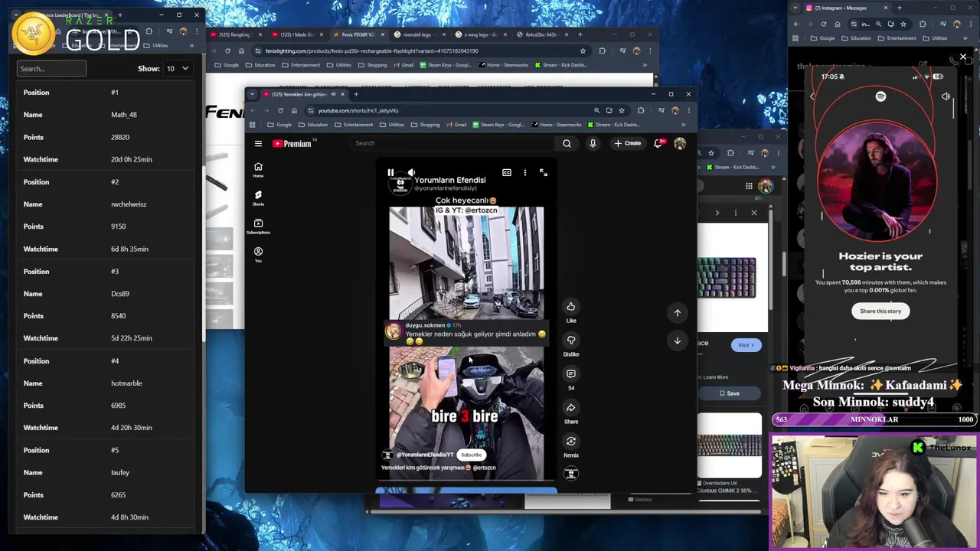Go to the previous Short with the up arrow

[x=678, y=312]
